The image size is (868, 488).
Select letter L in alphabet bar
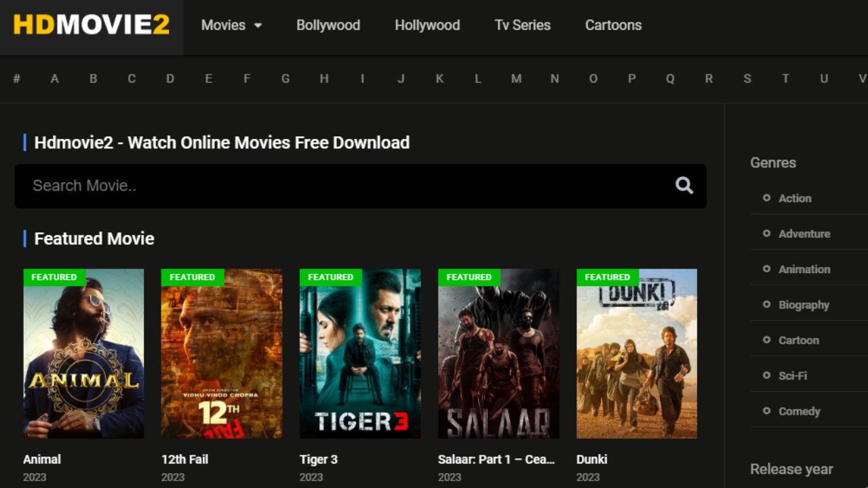click(478, 79)
